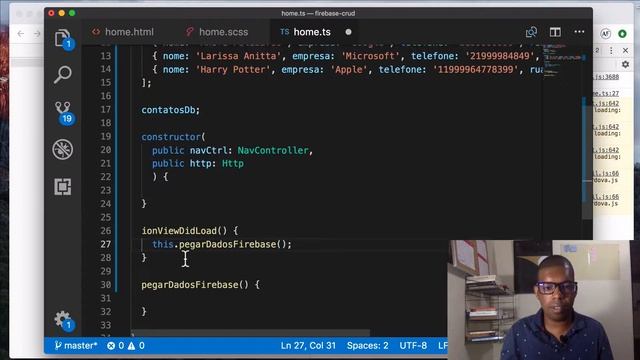Click line number 30 in gutter
This screenshot has width=640, height=360.
[x=106, y=284]
